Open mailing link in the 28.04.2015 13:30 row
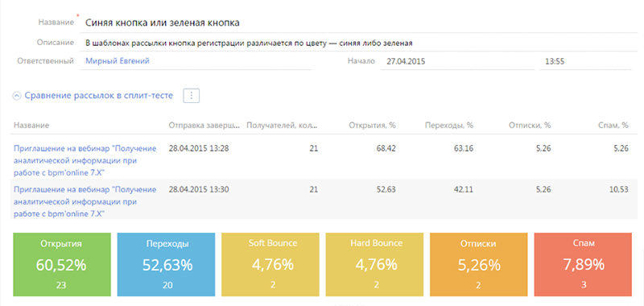 point(85,201)
